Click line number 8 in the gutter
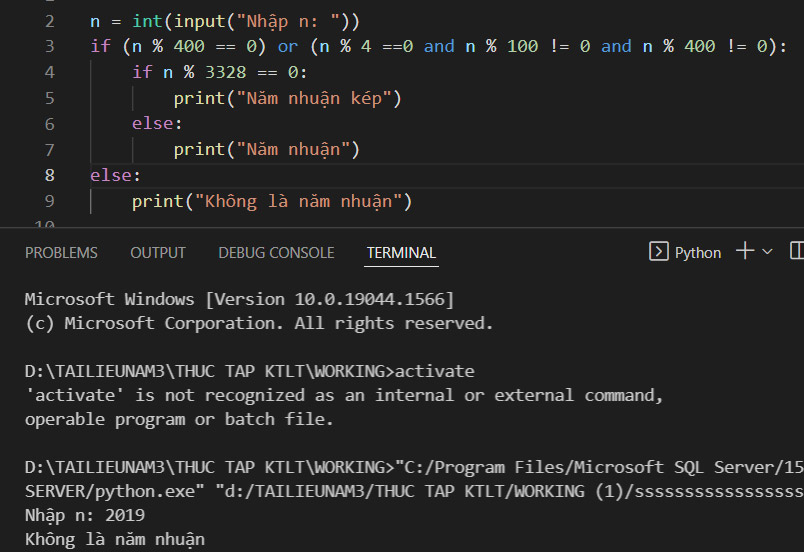Screen dimensions: 804x552 tap(50, 175)
